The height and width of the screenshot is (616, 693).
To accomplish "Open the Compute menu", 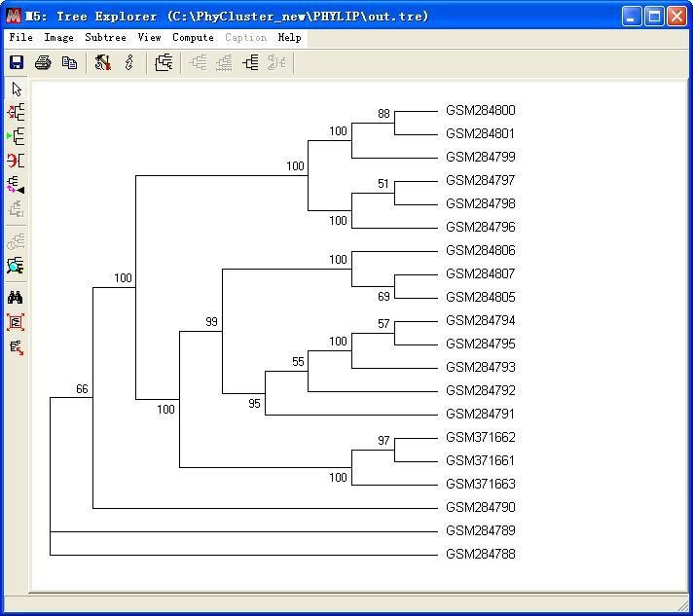I will coord(193,38).
